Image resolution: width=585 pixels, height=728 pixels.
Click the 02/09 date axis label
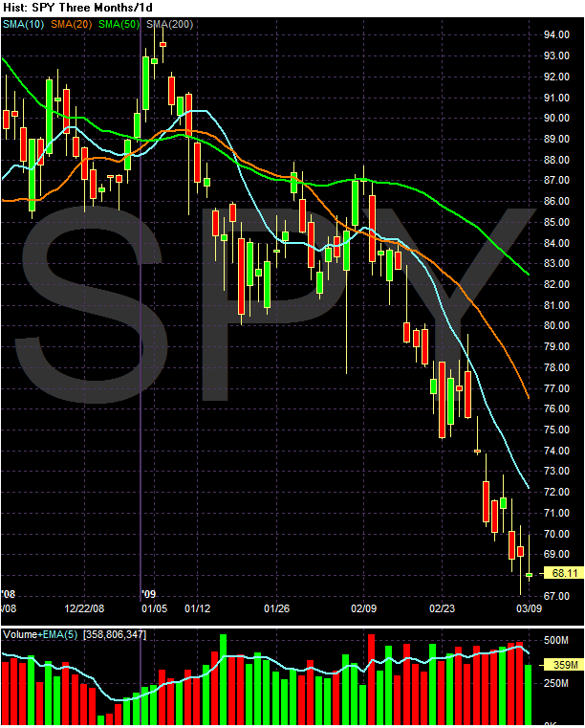(363, 608)
